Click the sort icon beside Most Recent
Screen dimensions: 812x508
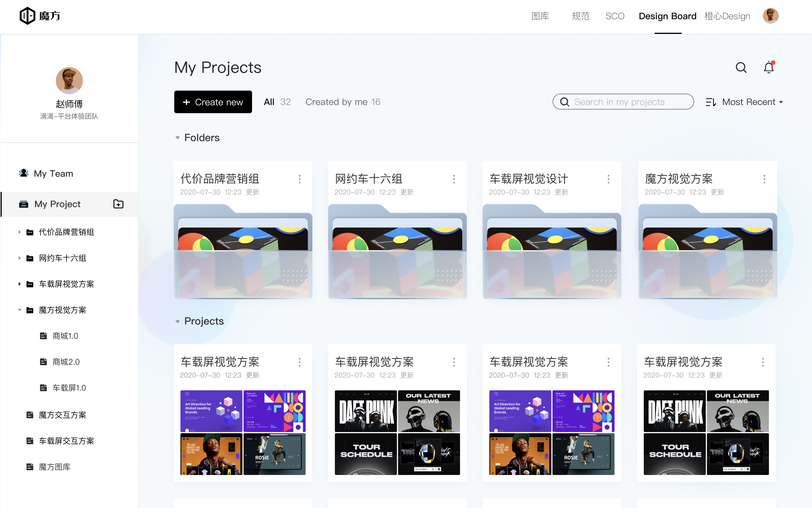(711, 102)
